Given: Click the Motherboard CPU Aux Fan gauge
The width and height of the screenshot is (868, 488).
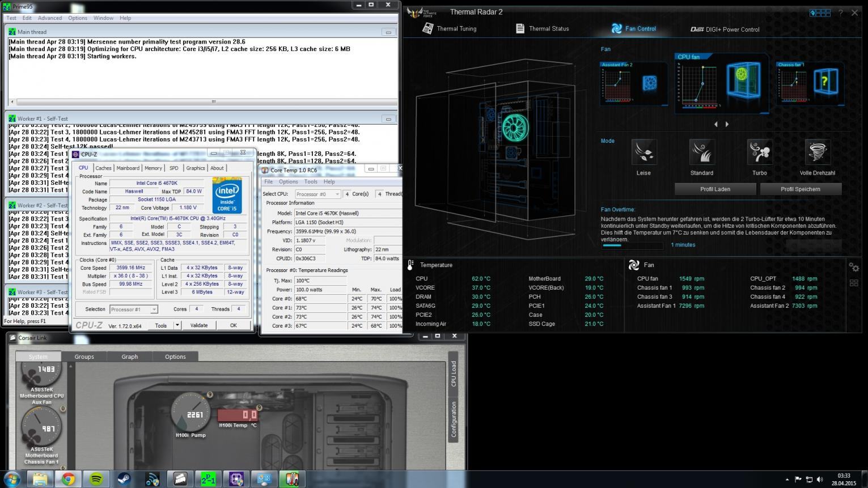Looking at the screenshot, I should coord(42,374).
